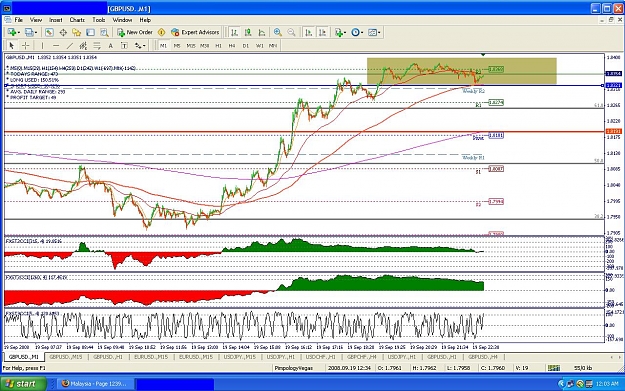The width and height of the screenshot is (625, 391).
Task: Switch to the GBPUSD.,M15 chart tab
Action: [x=66, y=357]
